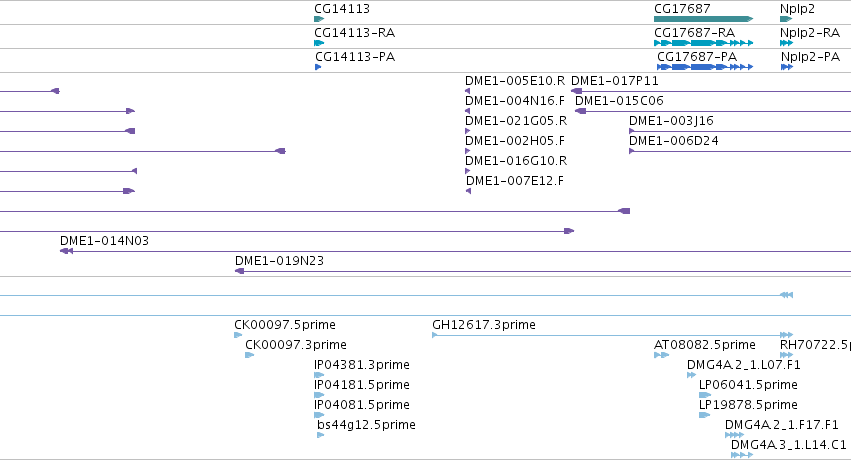Select the Nplp2 gene label
851x460 pixels.
797,9
